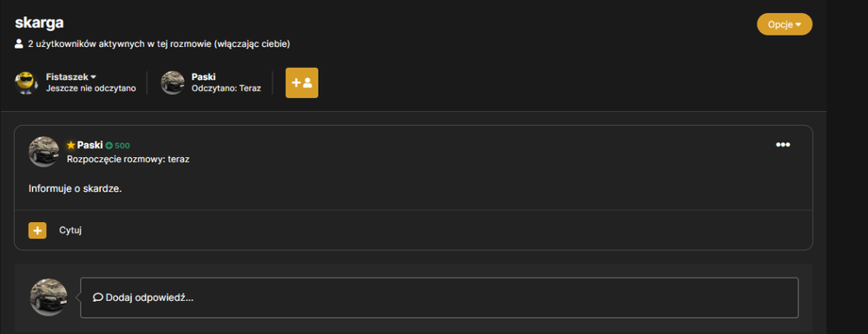Click the plus multi-quote icon

[x=37, y=231]
